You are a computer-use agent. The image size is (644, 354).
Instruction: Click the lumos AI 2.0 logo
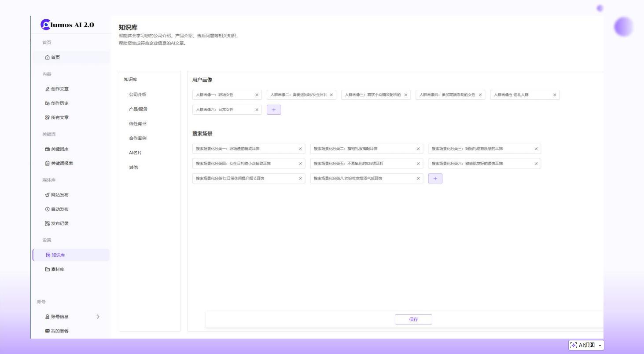coord(67,25)
